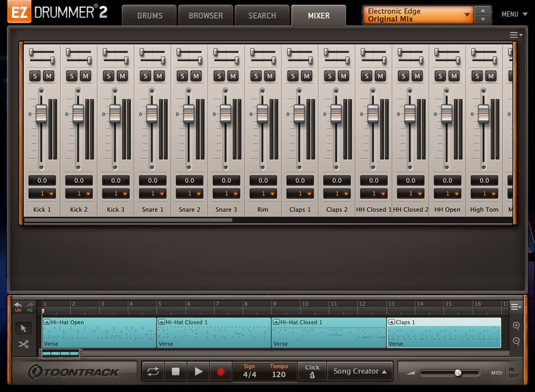Open the HH Closed 2 output dropdown
This screenshot has height=392, width=535.
[x=411, y=194]
